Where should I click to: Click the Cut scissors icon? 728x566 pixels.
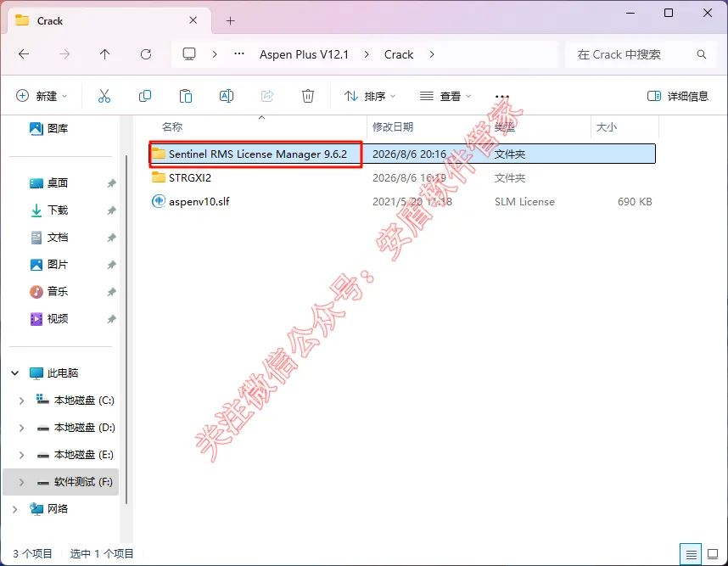click(x=104, y=96)
